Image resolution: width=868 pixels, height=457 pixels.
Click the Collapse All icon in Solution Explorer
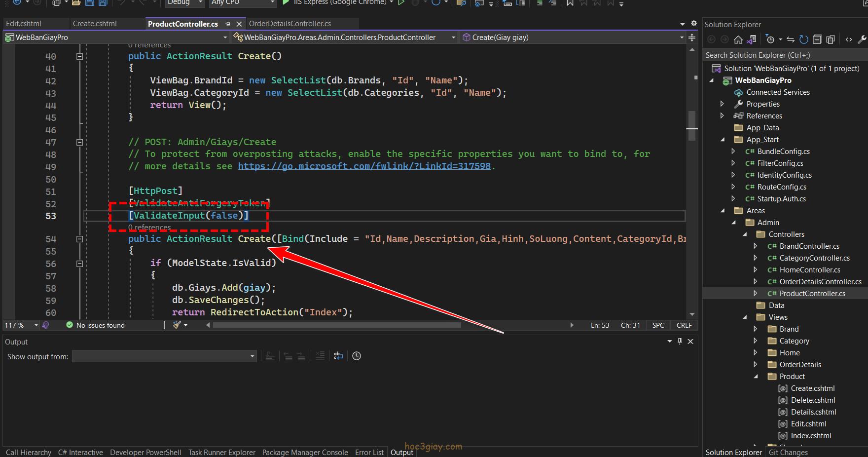tap(817, 39)
